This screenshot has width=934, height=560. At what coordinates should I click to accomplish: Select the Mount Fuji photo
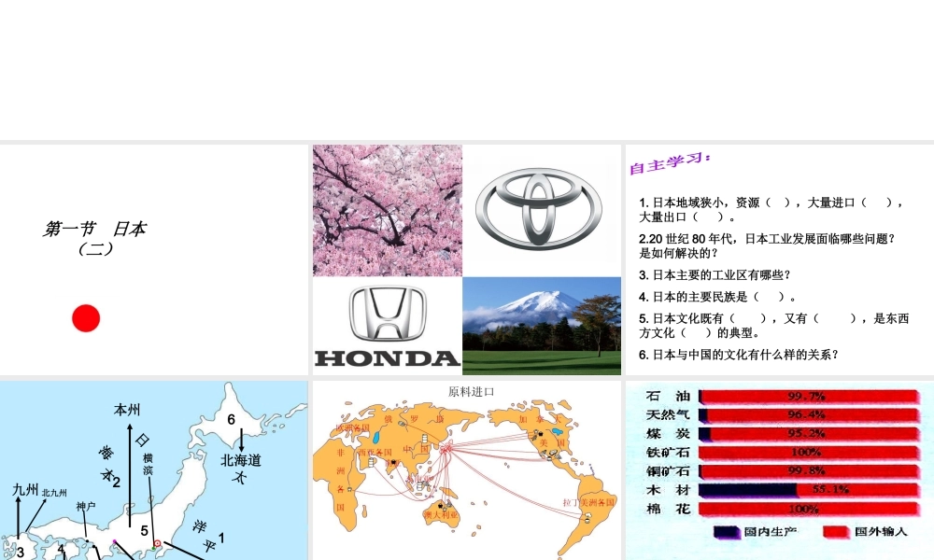(x=542, y=326)
